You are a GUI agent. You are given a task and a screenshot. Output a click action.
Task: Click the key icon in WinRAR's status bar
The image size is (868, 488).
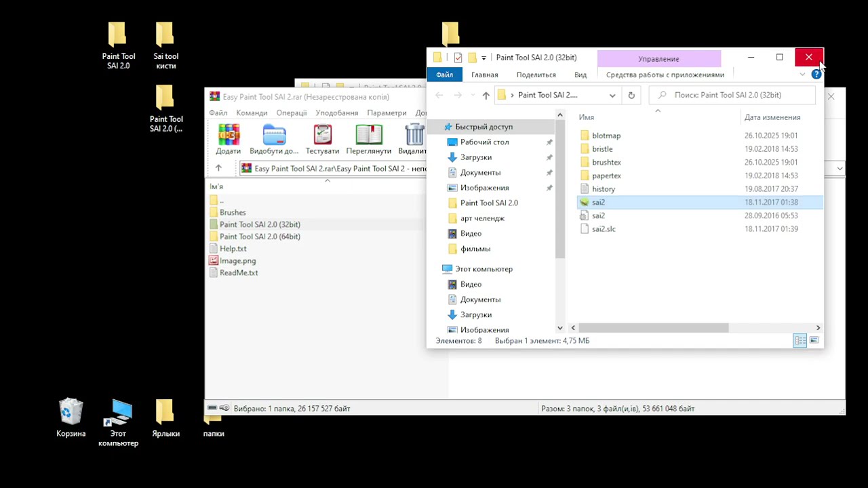tap(224, 408)
